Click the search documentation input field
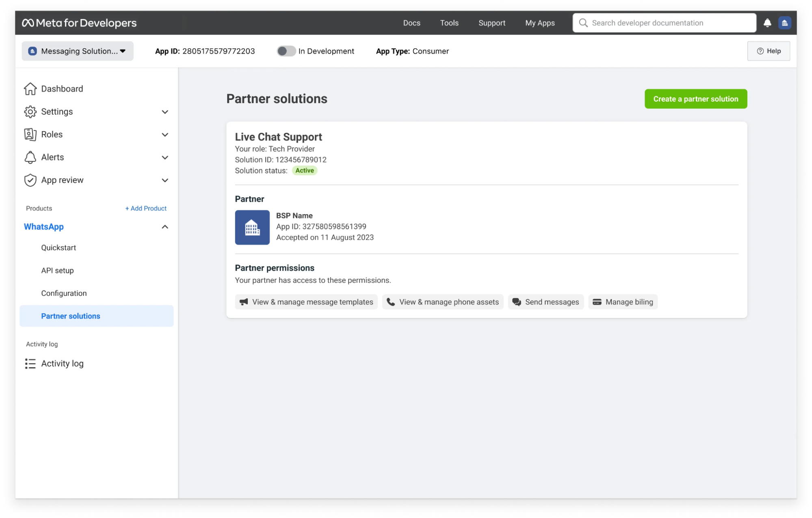Viewport: 812px width, 518px height. coord(664,22)
